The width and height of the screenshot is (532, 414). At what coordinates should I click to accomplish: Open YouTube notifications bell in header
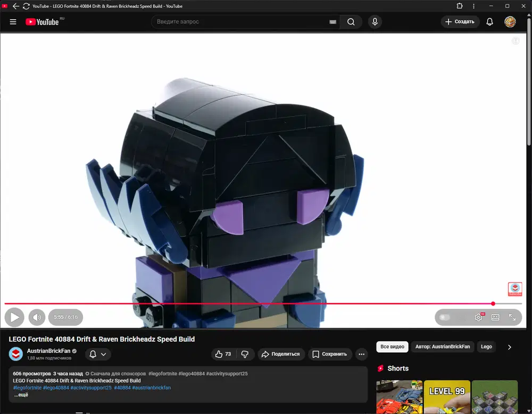pos(489,22)
